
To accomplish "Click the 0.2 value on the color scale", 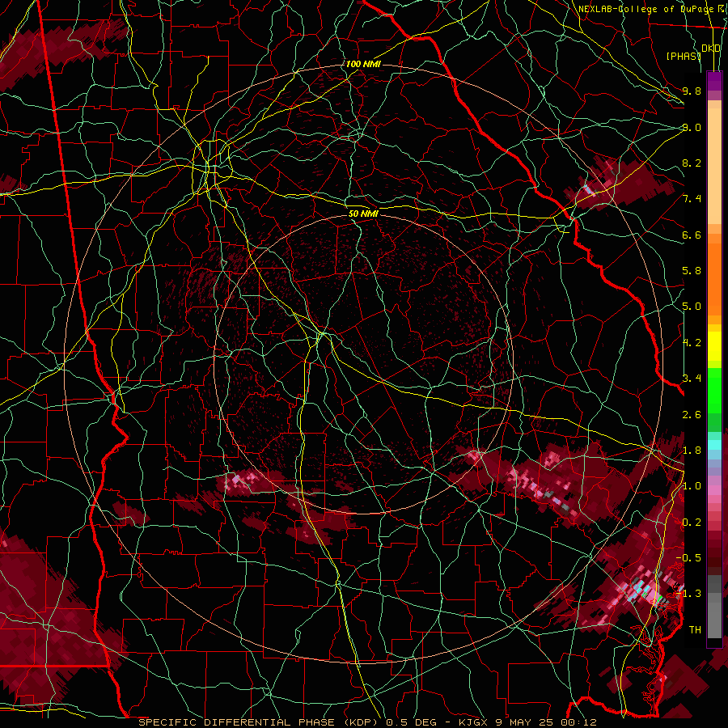I will [692, 523].
